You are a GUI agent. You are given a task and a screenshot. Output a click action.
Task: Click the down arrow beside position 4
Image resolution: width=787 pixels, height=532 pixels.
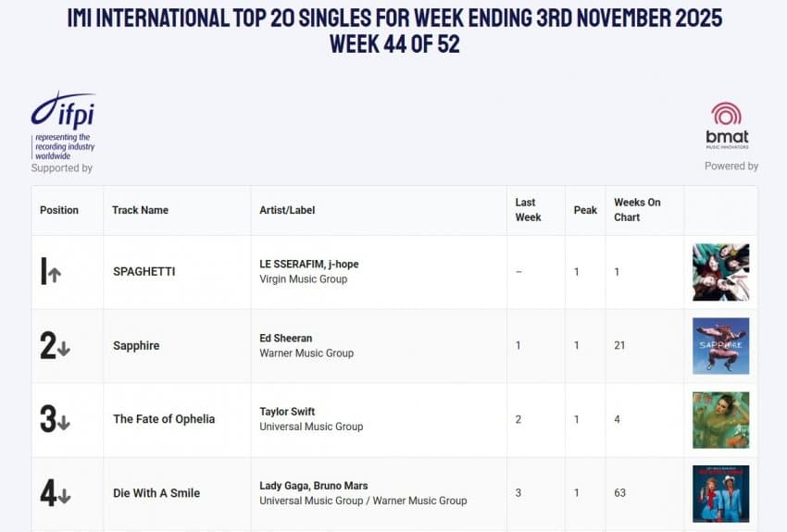coord(64,497)
